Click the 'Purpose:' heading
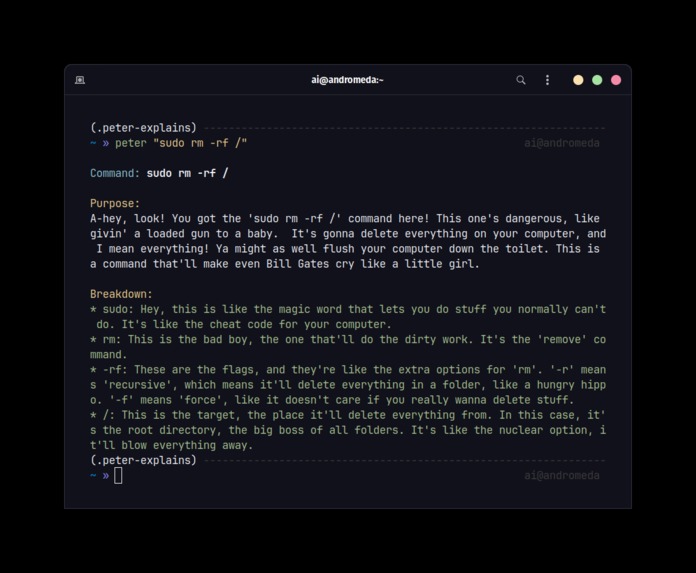This screenshot has width=696, height=573. point(115,203)
